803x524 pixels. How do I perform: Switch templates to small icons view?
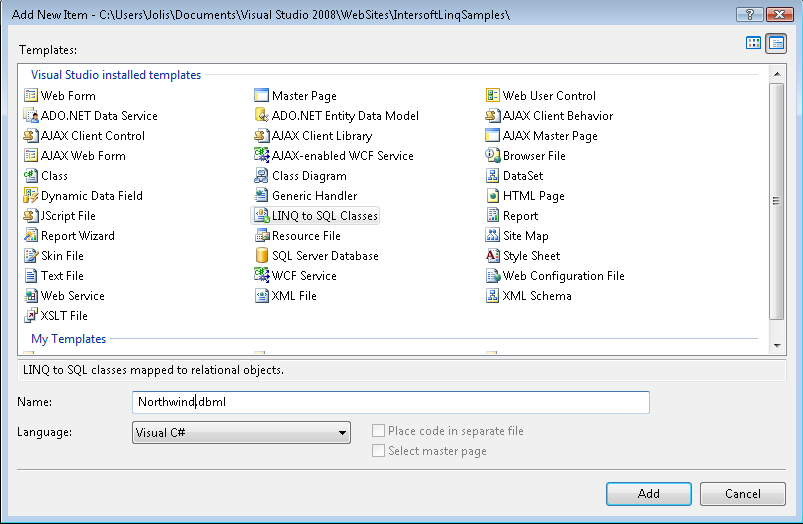(x=776, y=44)
